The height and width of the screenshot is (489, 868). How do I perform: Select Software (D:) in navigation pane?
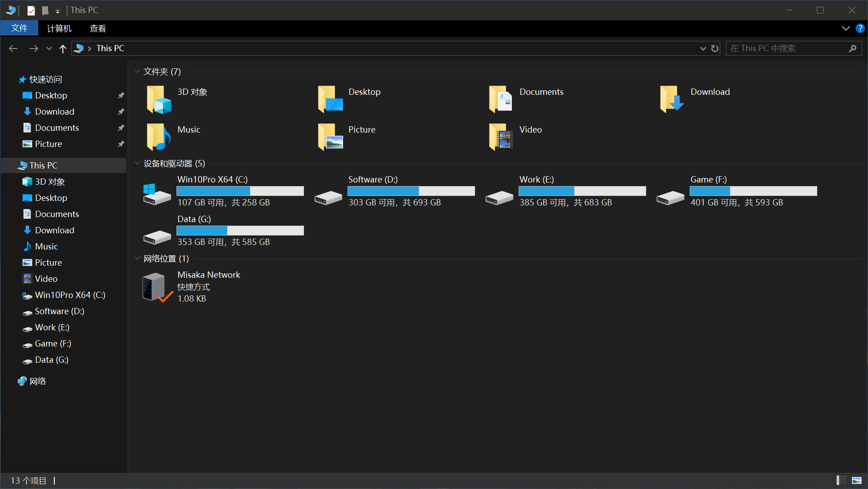click(x=59, y=311)
